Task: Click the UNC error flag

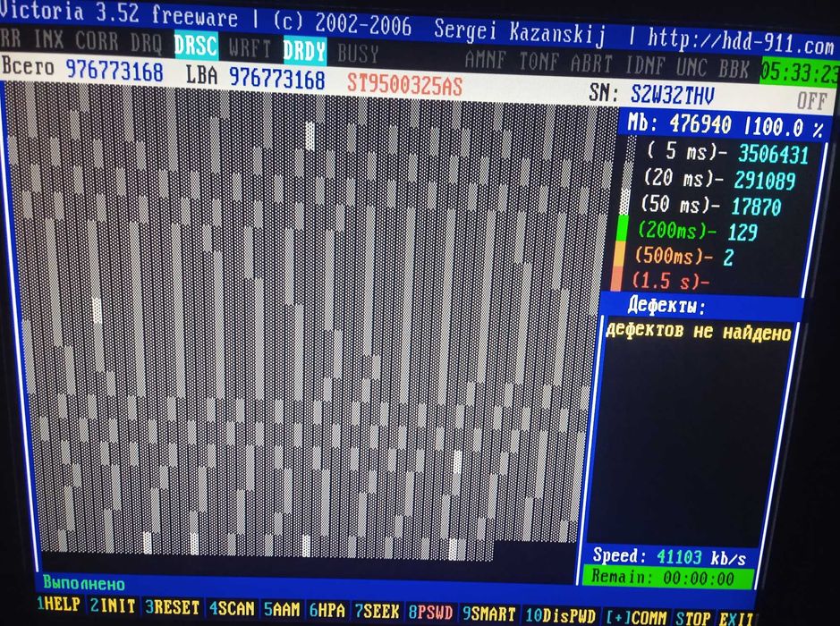Action: point(692,68)
